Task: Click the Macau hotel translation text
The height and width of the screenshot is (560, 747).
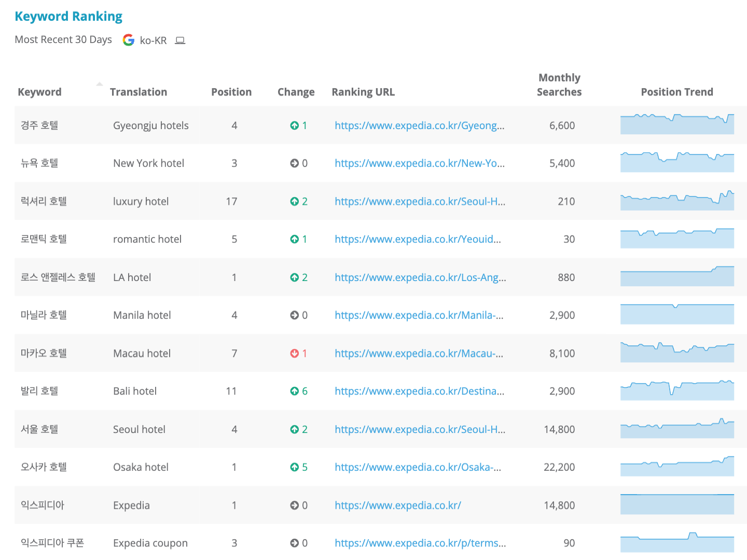Action: pyautogui.click(x=142, y=353)
